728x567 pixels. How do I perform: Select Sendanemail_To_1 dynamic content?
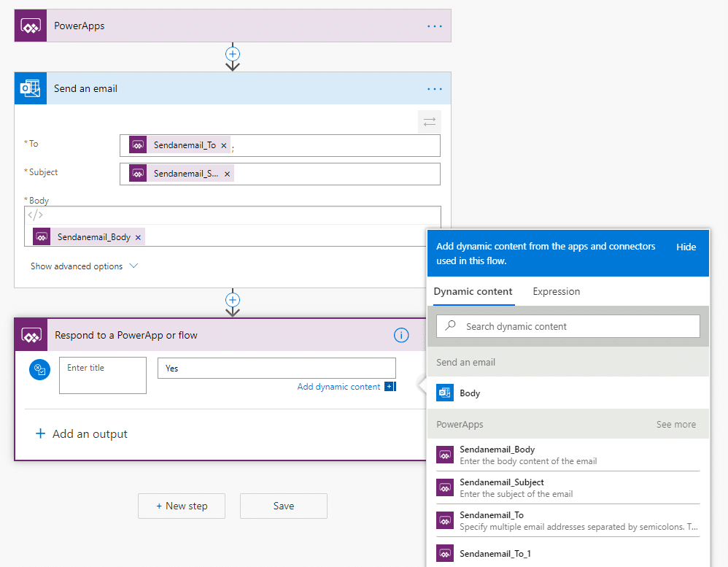click(568, 554)
